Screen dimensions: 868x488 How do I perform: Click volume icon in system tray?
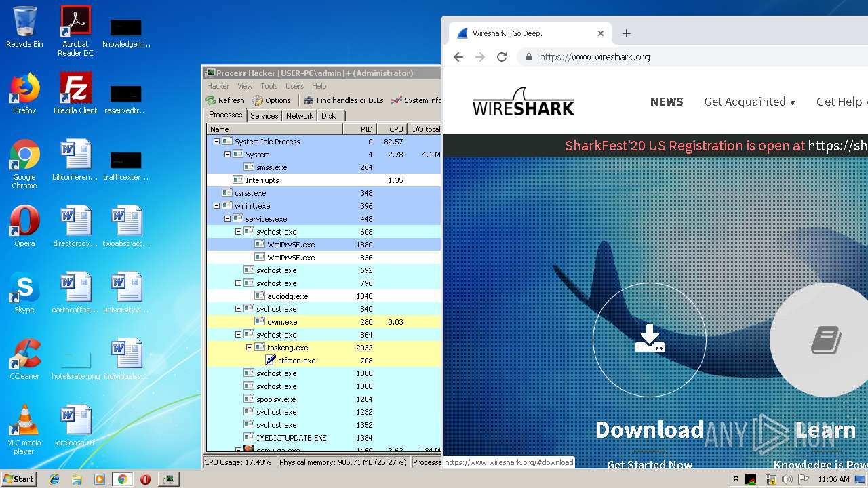coord(787,479)
